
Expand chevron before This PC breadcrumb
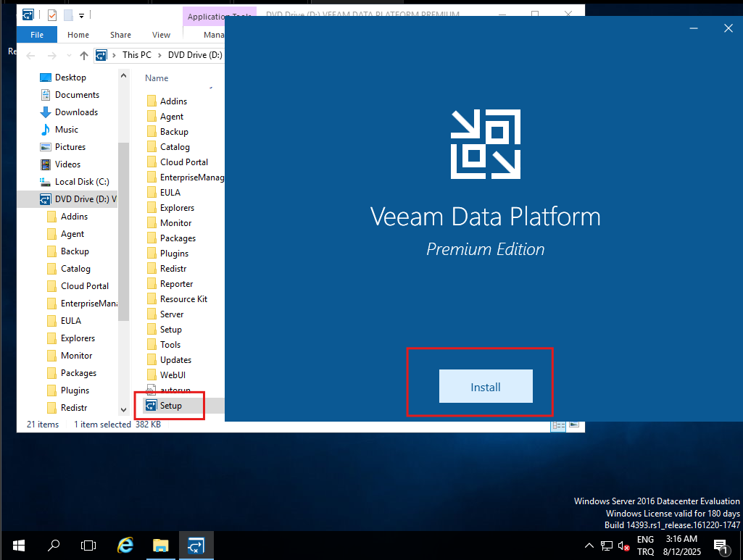point(114,55)
